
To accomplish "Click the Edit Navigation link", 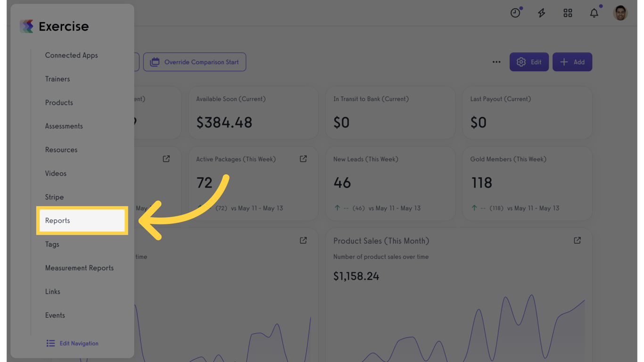I will 73,343.
